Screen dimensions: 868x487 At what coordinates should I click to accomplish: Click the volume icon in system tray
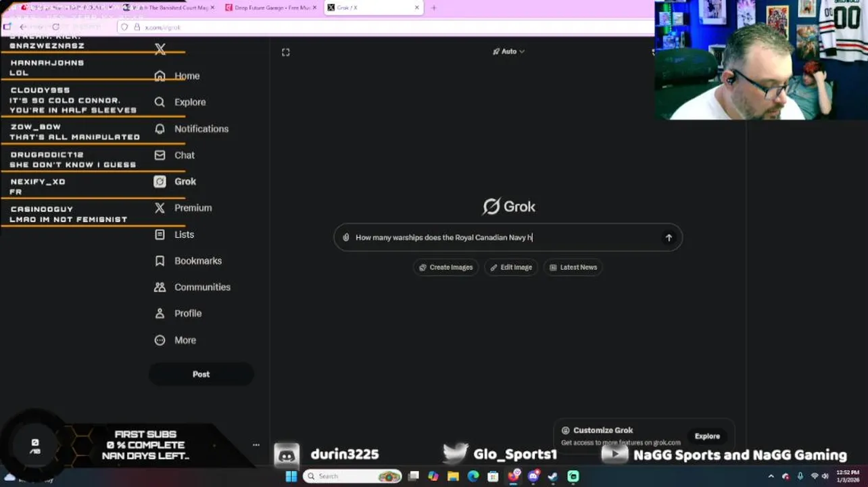click(x=825, y=476)
